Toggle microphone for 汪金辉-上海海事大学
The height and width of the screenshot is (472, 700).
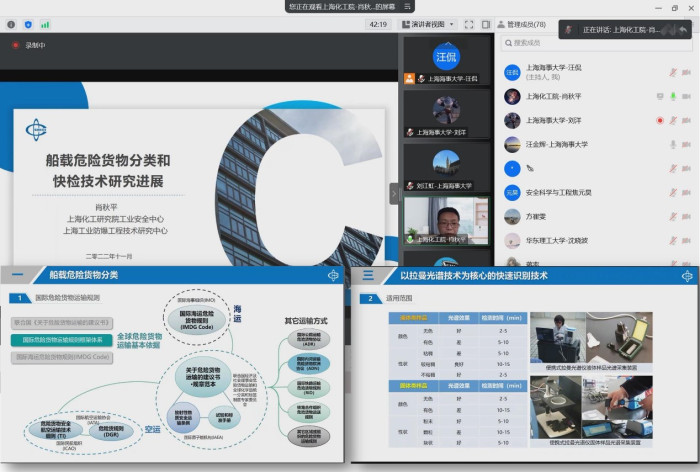(x=673, y=145)
